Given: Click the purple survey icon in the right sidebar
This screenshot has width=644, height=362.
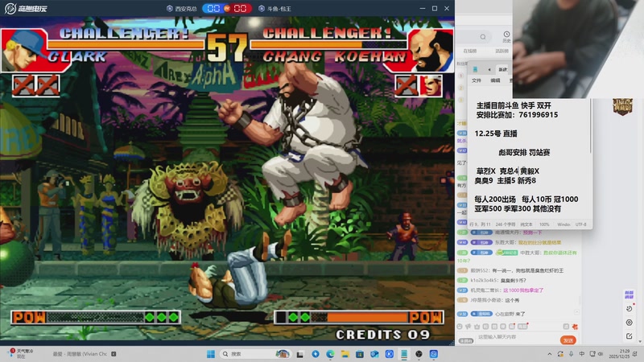Looking at the screenshot, I should coord(629,294).
